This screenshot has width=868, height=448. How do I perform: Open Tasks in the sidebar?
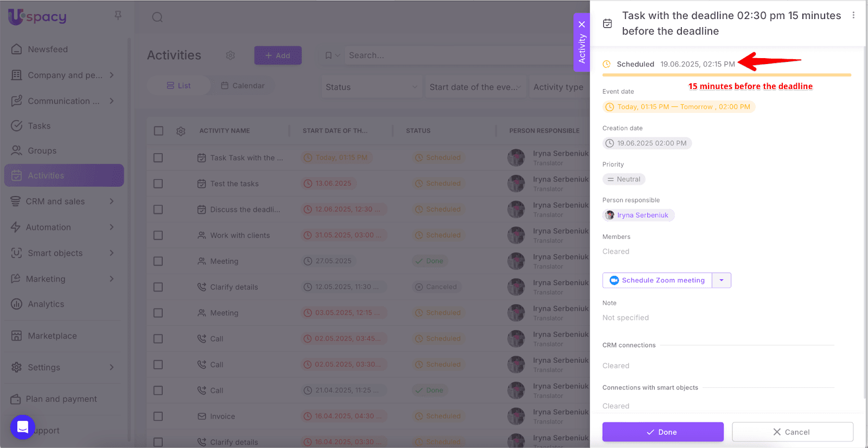39,126
